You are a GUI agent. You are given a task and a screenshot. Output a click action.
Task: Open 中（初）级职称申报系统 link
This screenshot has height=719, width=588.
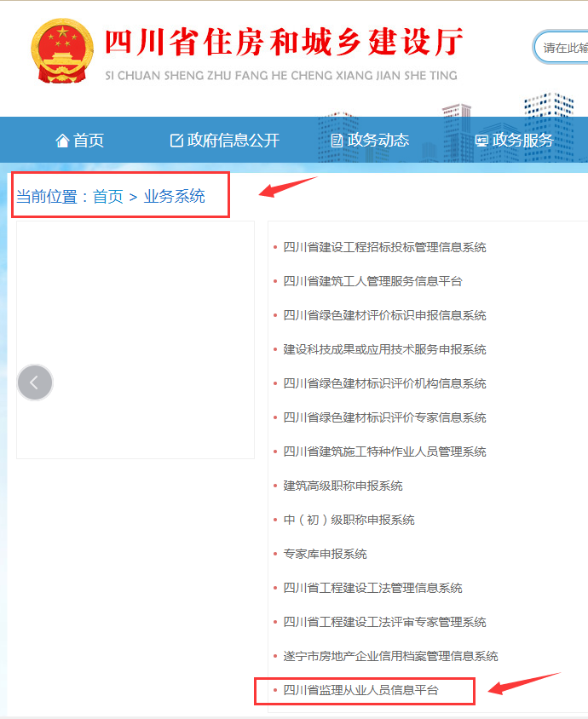click(349, 520)
